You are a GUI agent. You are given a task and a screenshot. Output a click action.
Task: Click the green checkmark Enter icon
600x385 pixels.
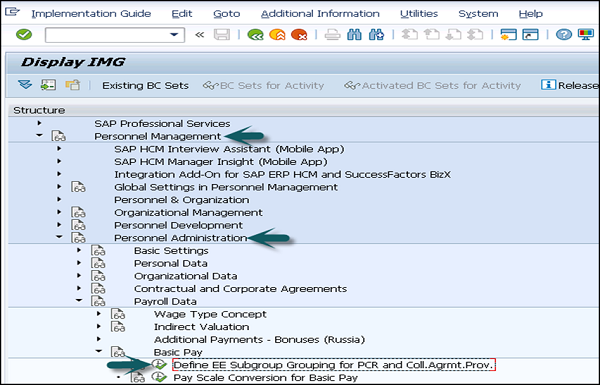[24, 35]
